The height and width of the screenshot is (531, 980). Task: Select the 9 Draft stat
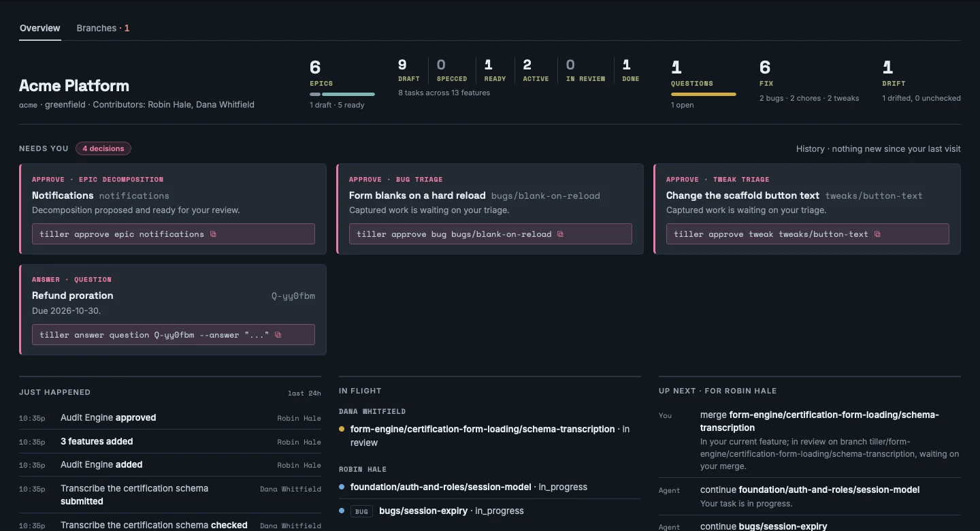(x=409, y=70)
